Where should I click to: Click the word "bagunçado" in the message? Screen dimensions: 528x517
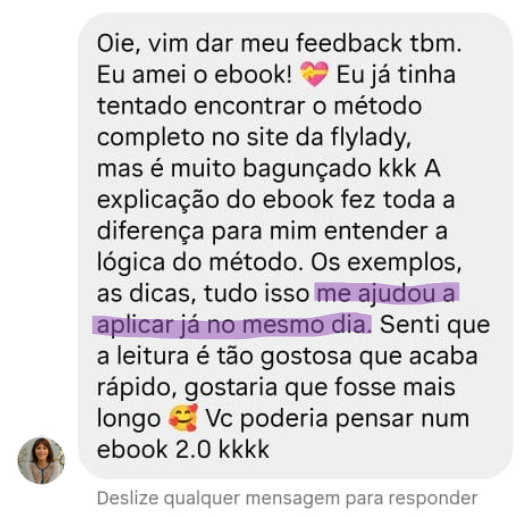point(307,169)
